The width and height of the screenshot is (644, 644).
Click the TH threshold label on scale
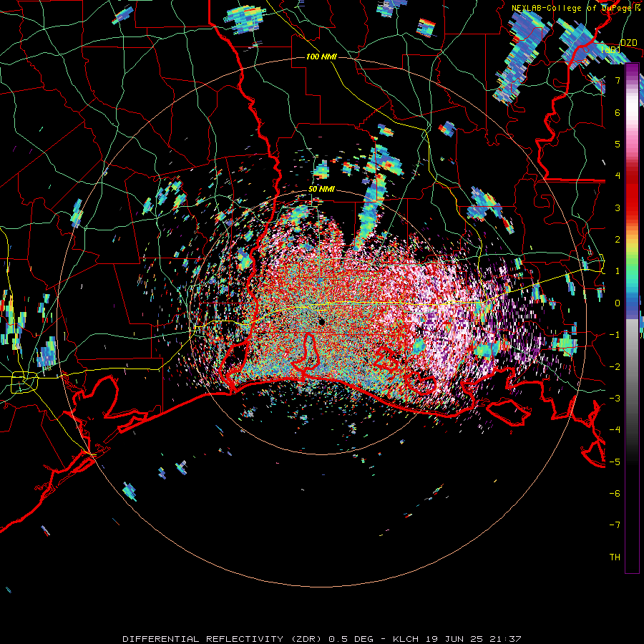(x=615, y=557)
